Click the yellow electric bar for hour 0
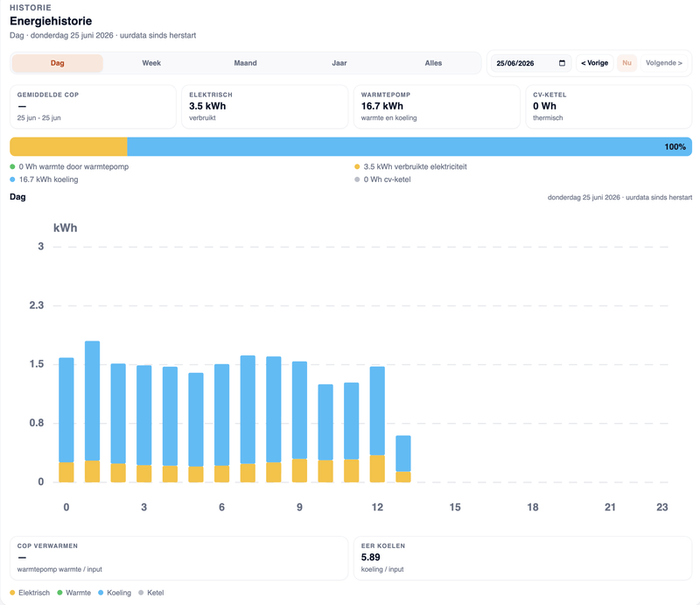The height and width of the screenshot is (605, 700). pyautogui.click(x=66, y=472)
